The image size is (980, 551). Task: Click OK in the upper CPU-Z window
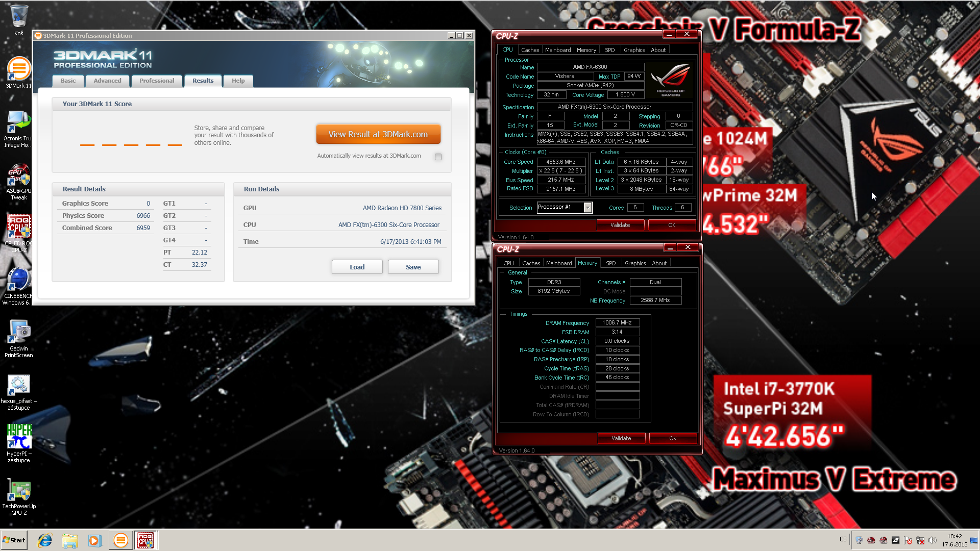coord(672,225)
